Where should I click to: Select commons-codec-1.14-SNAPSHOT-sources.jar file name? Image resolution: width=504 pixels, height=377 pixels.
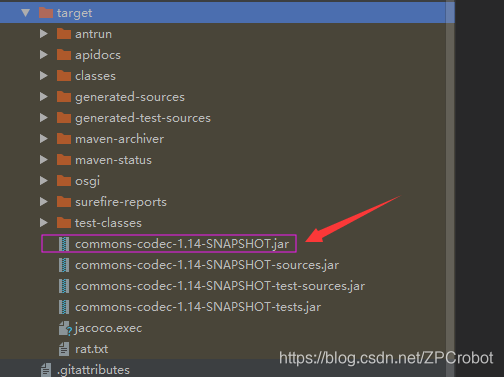pos(207,265)
